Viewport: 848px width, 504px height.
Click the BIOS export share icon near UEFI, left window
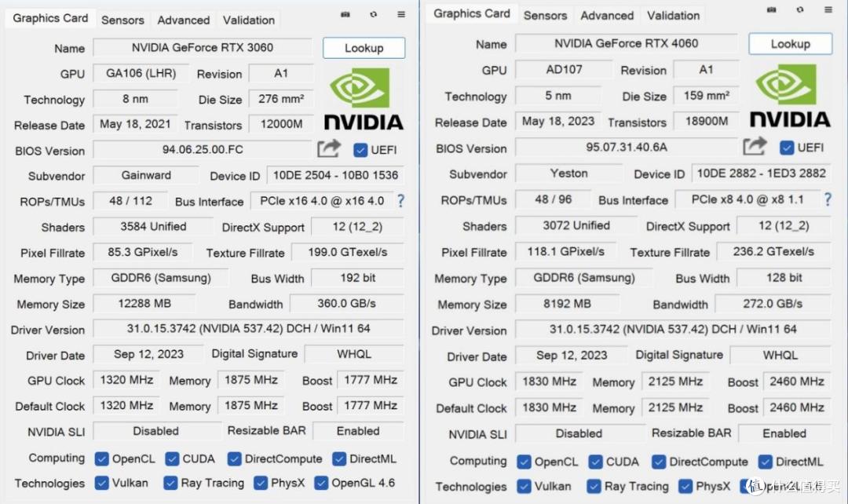click(329, 148)
